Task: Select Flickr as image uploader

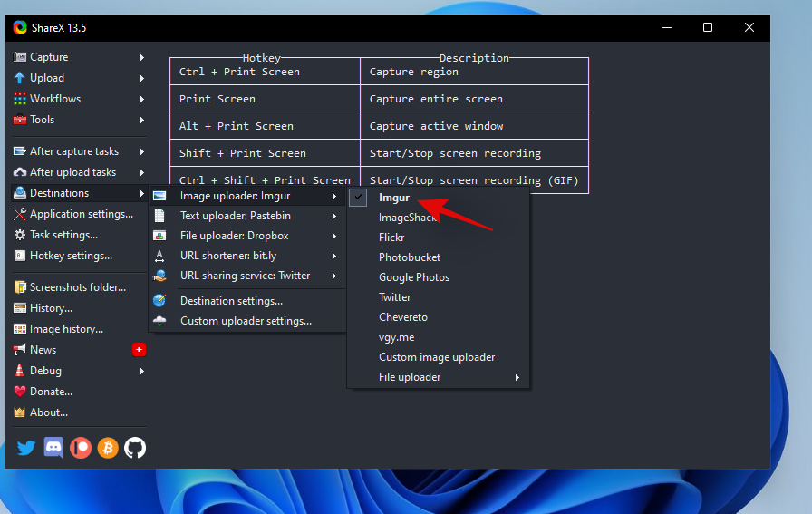Action: (x=391, y=238)
